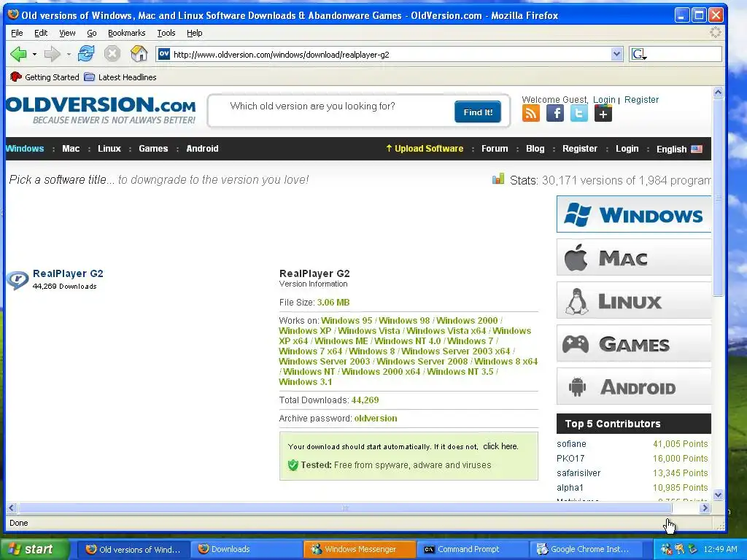
Task: Switch to Windows Messenger in taskbar
Action: [x=359, y=549]
